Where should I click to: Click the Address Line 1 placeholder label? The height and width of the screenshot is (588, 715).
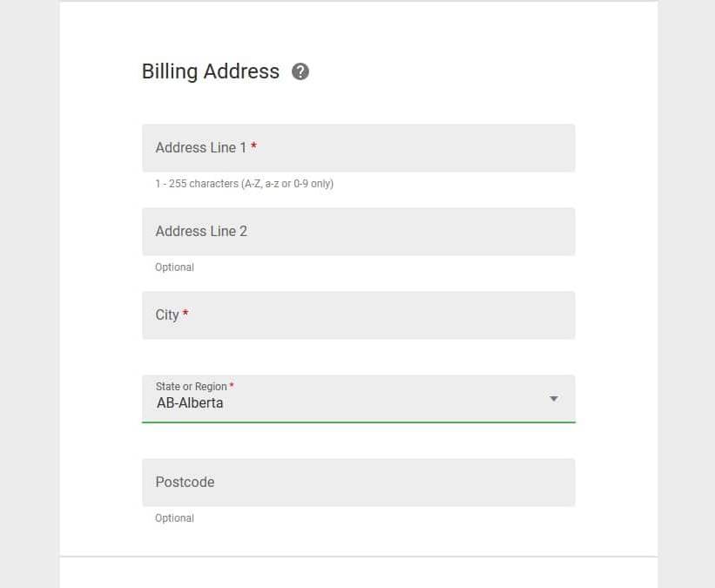coord(201,148)
